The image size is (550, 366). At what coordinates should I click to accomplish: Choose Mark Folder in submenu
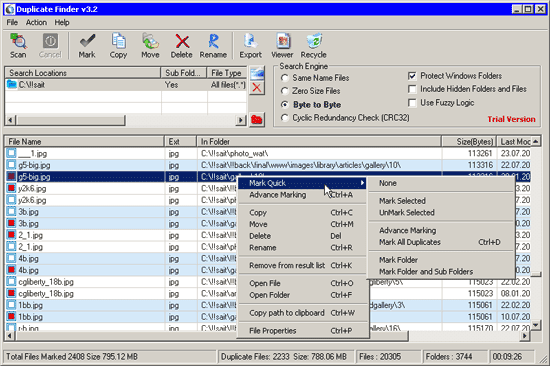click(441, 260)
